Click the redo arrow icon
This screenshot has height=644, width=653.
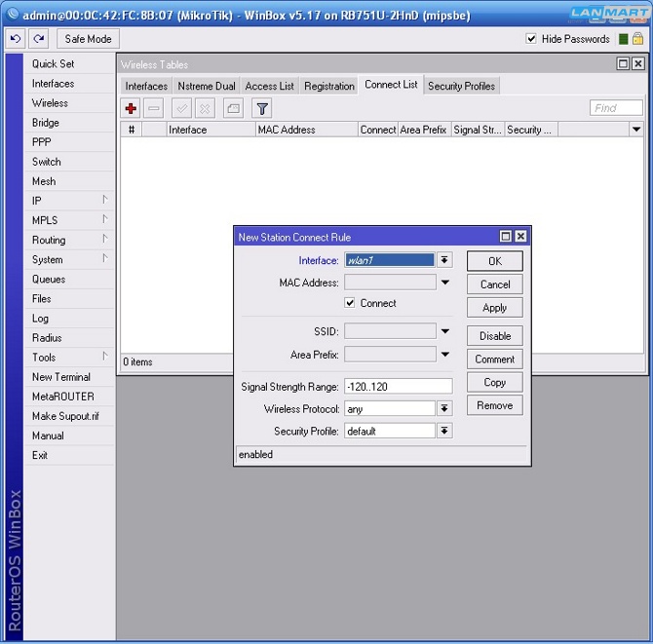[38, 39]
